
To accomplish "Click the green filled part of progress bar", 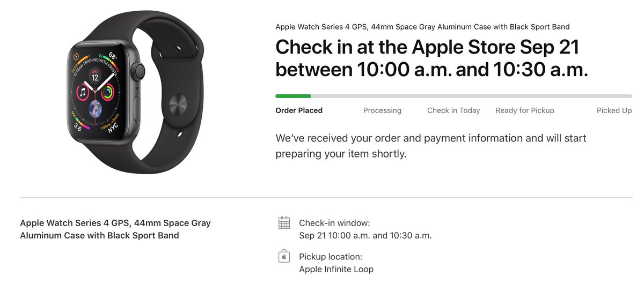I will [293, 96].
